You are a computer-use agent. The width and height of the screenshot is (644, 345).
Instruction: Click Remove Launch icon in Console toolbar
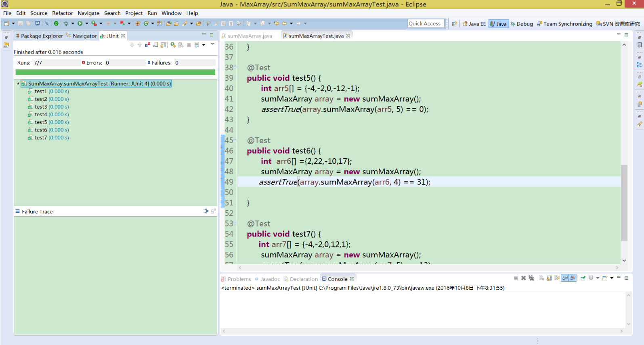coord(524,278)
